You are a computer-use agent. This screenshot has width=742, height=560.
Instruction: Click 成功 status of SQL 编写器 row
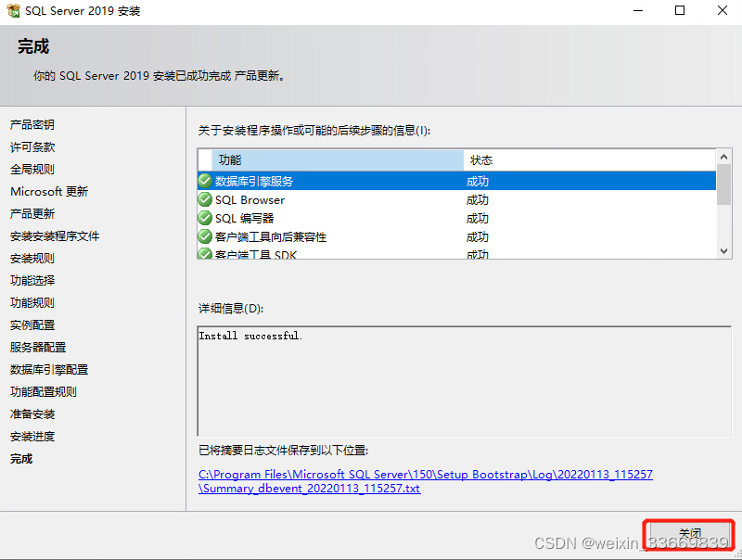tap(477, 218)
